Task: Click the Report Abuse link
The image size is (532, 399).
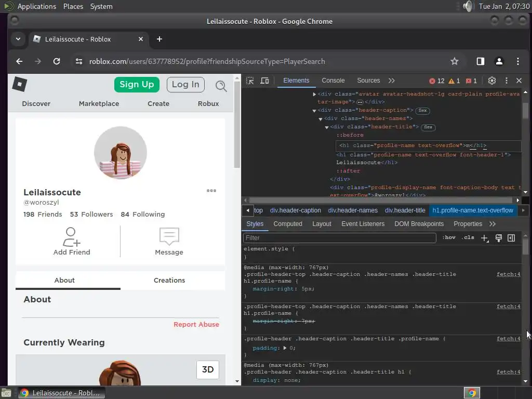Action: pyautogui.click(x=196, y=324)
